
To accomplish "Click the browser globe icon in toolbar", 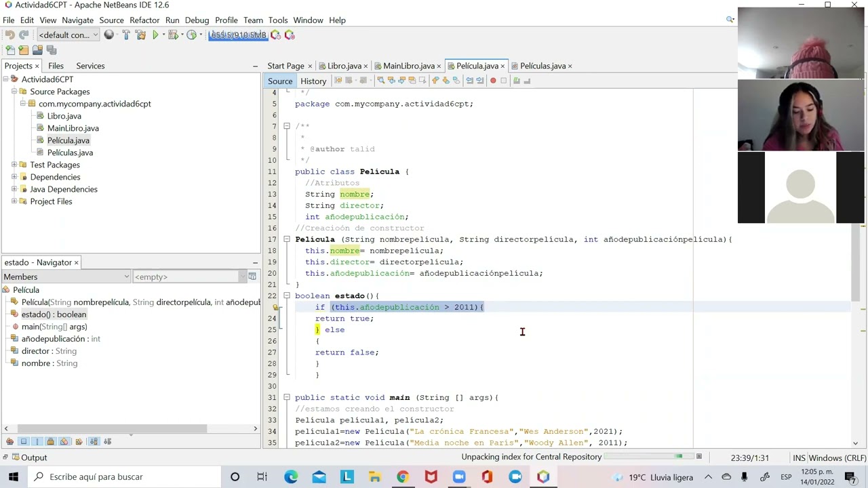I will [x=108, y=35].
